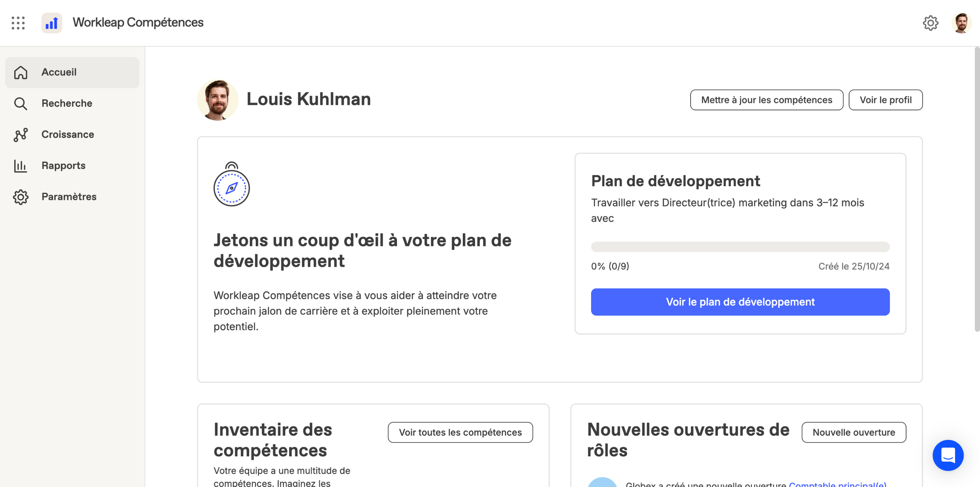980x487 pixels.
Task: Click Voir toutes les compétences button
Action: click(x=460, y=433)
